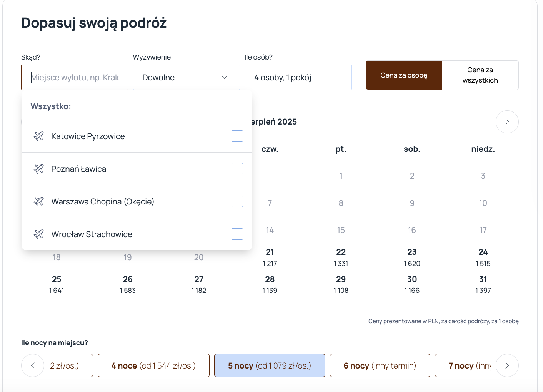Click the airplane icon beside Wrocław Strachowice
The width and height of the screenshot is (543, 392).
(39, 234)
